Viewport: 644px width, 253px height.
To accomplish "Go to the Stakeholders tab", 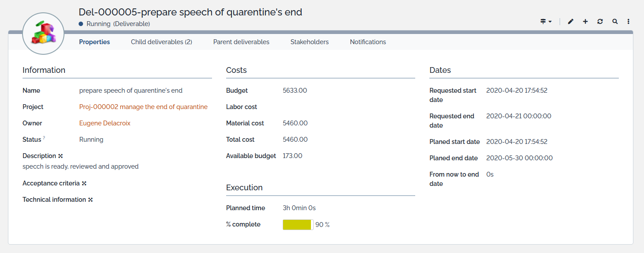I will click(x=309, y=42).
